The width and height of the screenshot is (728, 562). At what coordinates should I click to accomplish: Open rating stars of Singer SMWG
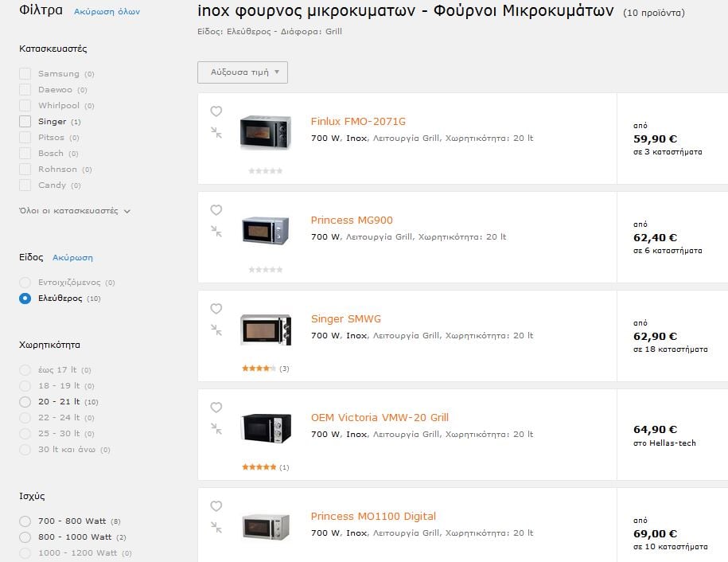(x=259, y=369)
